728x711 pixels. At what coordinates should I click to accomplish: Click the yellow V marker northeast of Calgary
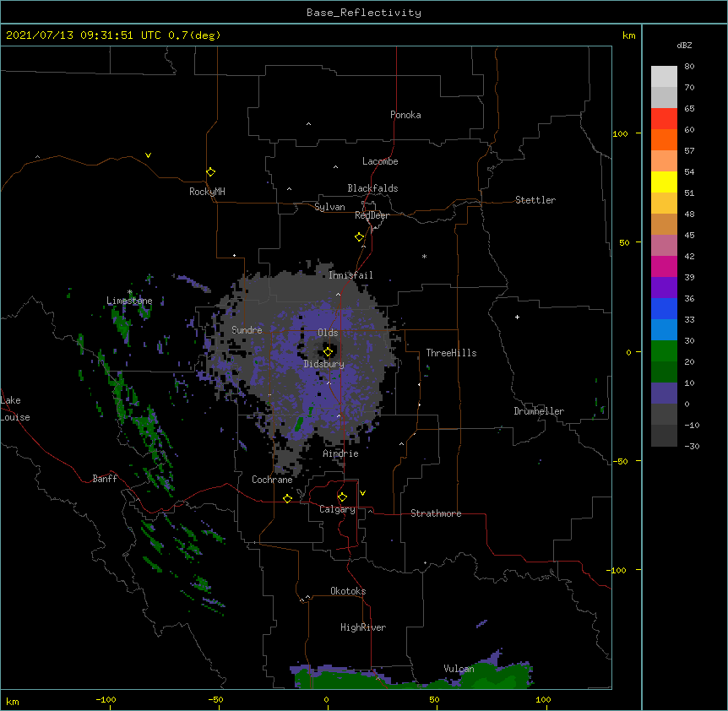coord(362,493)
